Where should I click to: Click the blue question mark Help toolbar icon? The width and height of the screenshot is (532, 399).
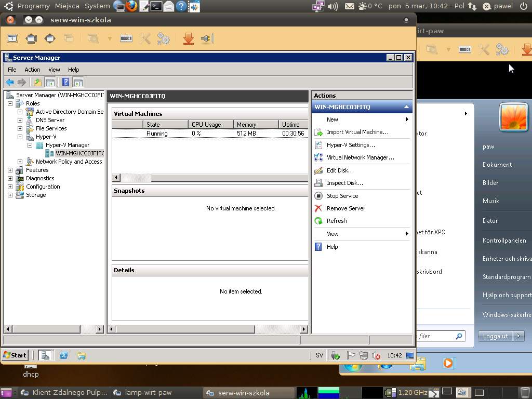66,82
